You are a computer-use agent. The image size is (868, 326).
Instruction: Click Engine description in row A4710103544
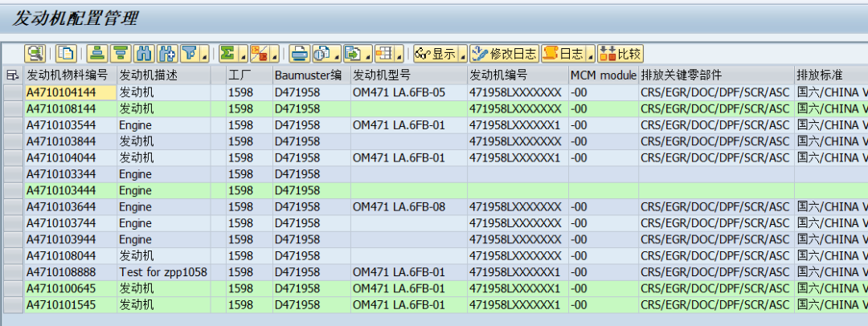(164, 125)
